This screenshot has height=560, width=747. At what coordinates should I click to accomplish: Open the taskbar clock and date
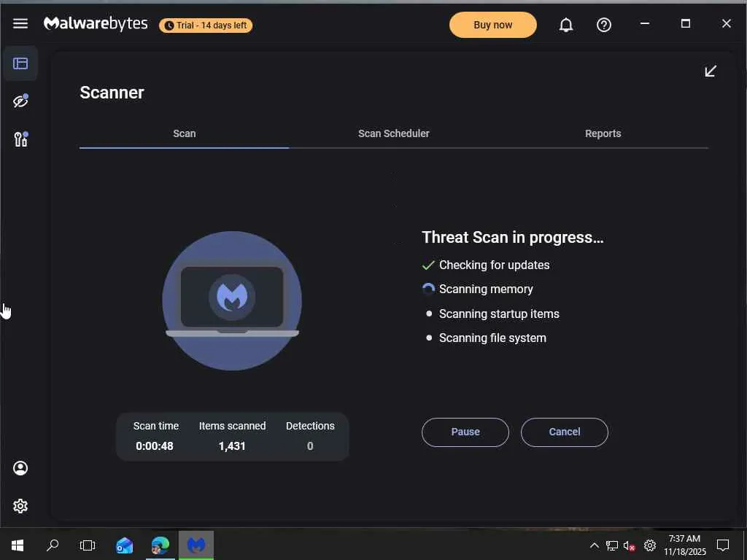pos(684,545)
